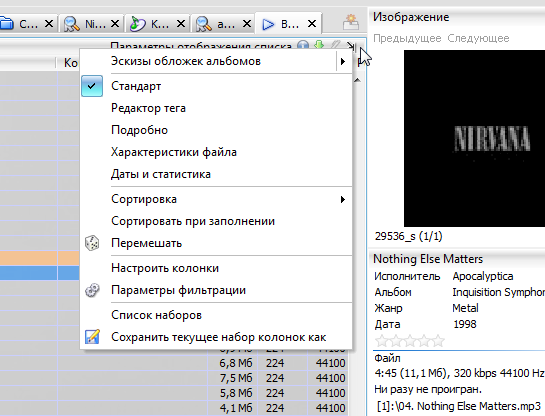Click the Следующее image link
This screenshot has width=545, height=416.
tap(478, 38)
